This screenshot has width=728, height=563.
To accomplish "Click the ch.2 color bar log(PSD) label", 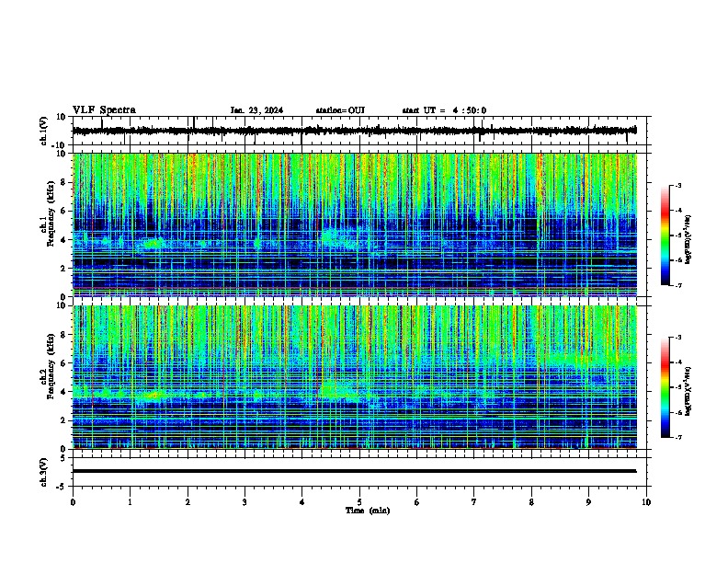I will pyautogui.click(x=688, y=391).
